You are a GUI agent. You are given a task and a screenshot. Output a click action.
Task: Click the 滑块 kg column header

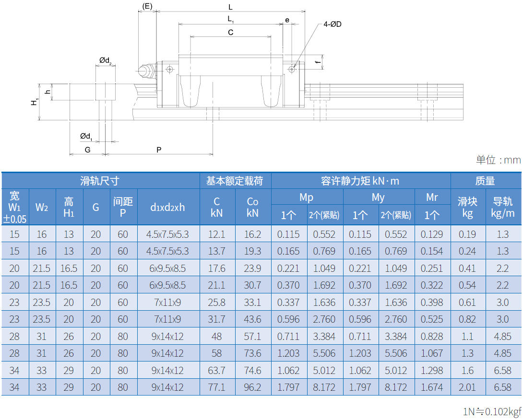(467, 207)
